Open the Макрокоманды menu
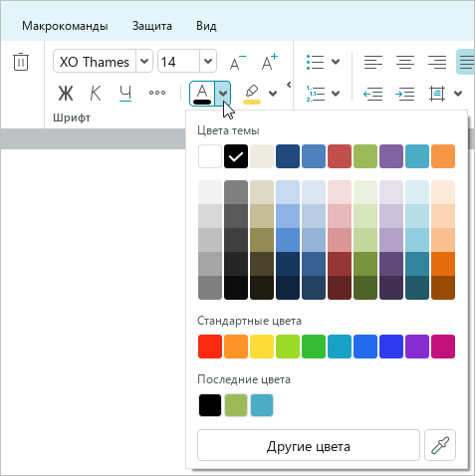 pyautogui.click(x=65, y=26)
